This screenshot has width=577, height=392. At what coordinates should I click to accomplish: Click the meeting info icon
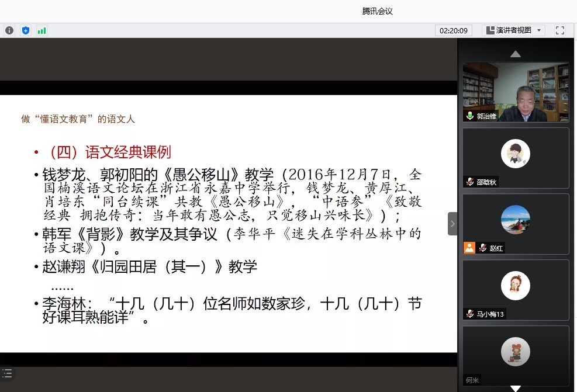pos(9,30)
